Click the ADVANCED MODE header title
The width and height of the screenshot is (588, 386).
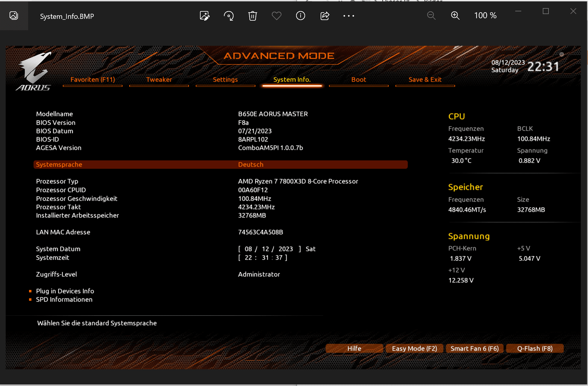(x=279, y=56)
